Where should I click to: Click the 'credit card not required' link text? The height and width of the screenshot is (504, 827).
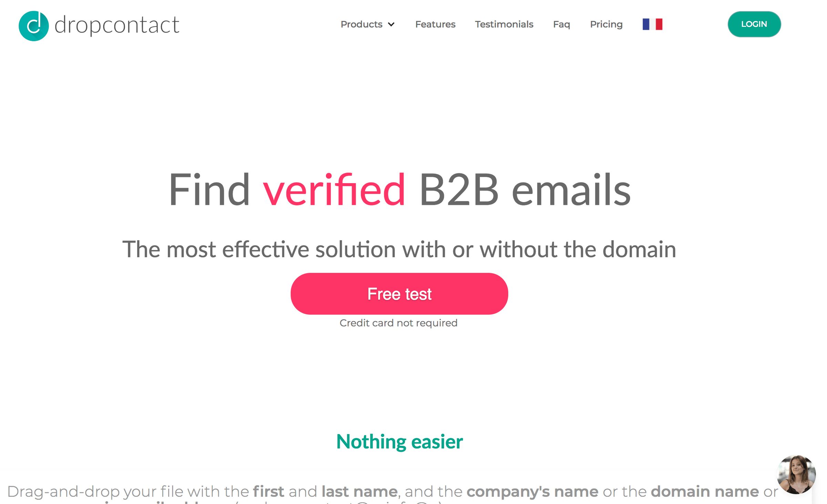point(399,323)
